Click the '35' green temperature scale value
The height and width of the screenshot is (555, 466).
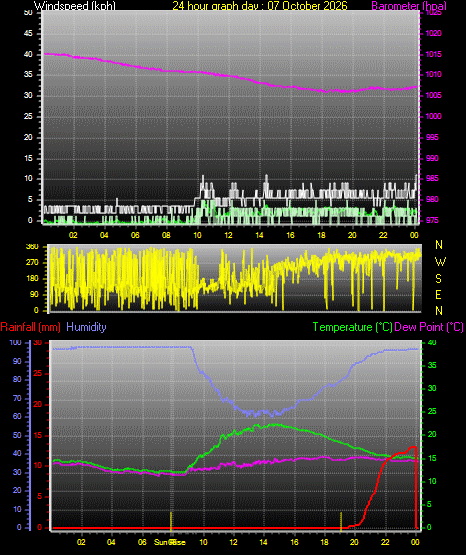coord(432,365)
